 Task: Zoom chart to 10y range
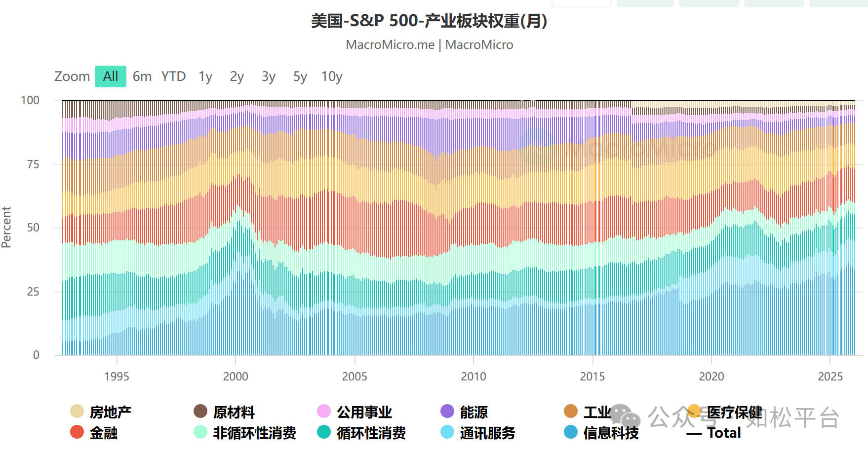point(332,76)
